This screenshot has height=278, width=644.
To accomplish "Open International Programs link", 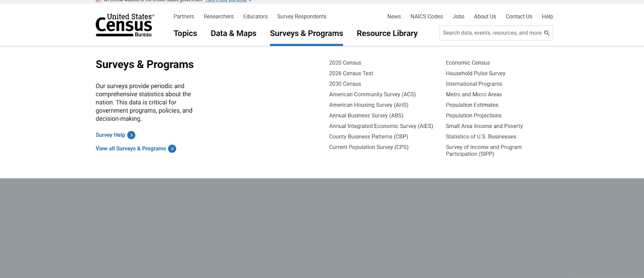I will [x=474, y=84].
